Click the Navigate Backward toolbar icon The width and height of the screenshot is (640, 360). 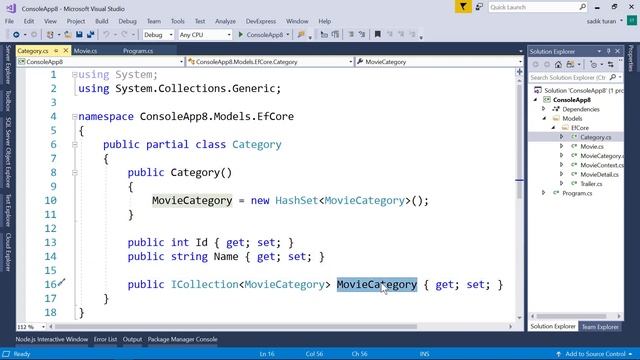click(16, 35)
